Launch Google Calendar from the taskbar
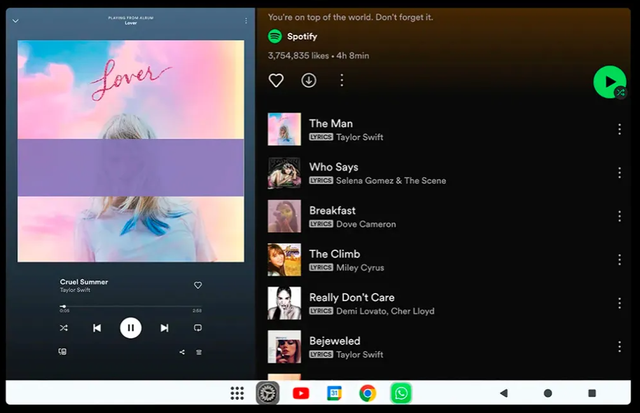640x413 pixels. coord(334,393)
